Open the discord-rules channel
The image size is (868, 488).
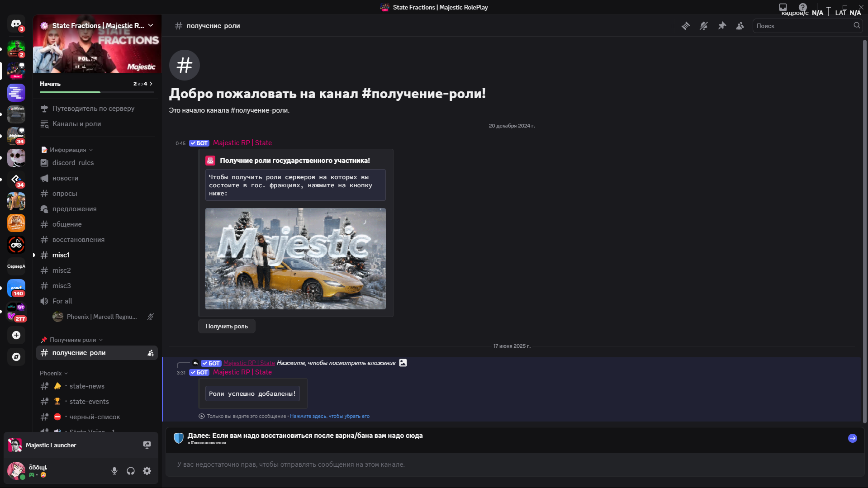[97, 163]
